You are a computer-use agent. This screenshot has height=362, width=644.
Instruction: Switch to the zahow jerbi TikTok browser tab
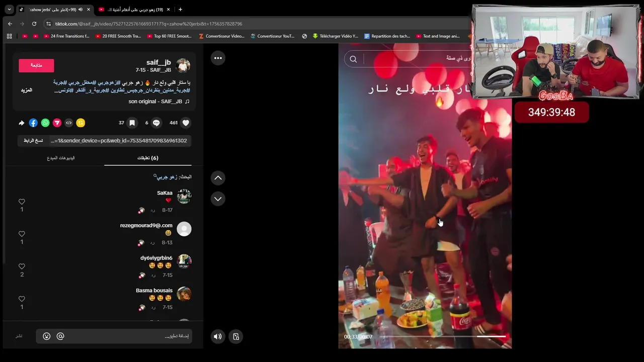pyautogui.click(x=56, y=10)
